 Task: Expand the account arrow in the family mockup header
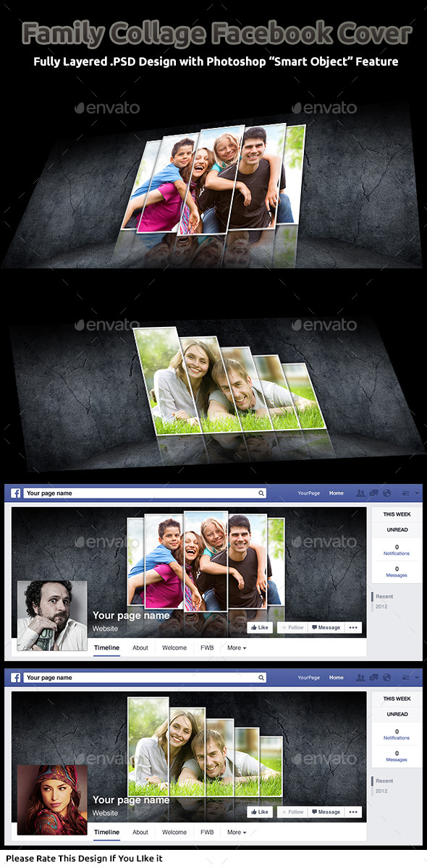(417, 493)
